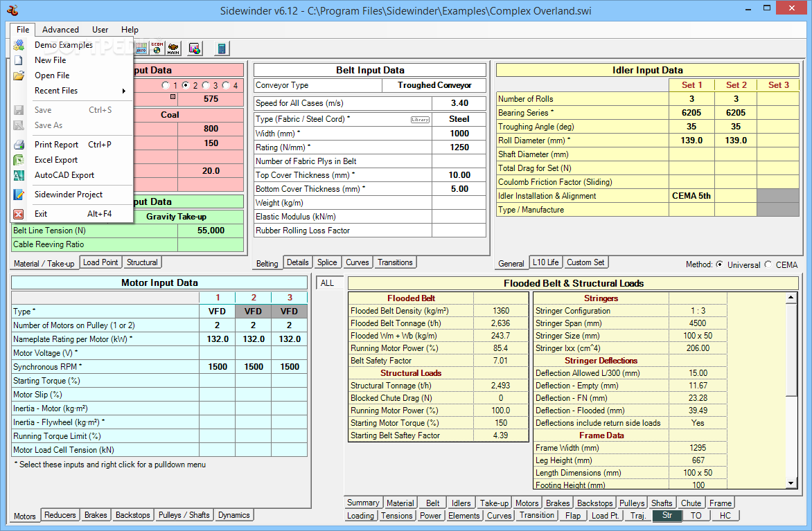The height and width of the screenshot is (531, 812).
Task: Switch to the Reducers tab
Action: [x=60, y=515]
